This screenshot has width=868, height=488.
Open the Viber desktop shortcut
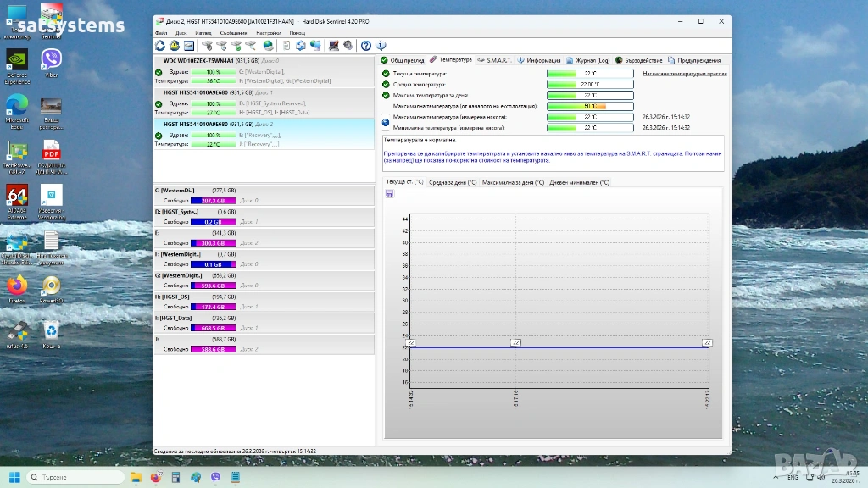coord(51,59)
